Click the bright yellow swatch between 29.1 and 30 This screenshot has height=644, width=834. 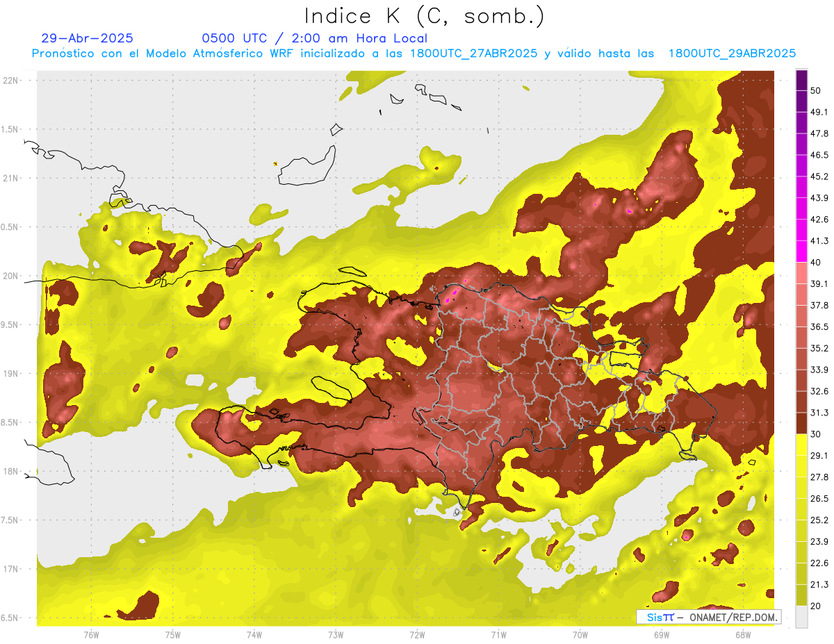[801, 445]
